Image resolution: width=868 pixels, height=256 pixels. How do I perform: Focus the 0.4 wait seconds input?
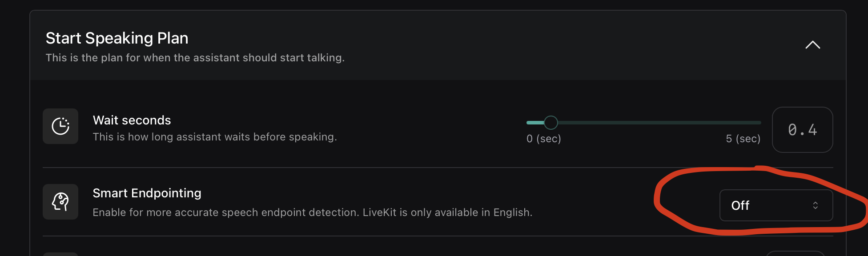coord(802,130)
